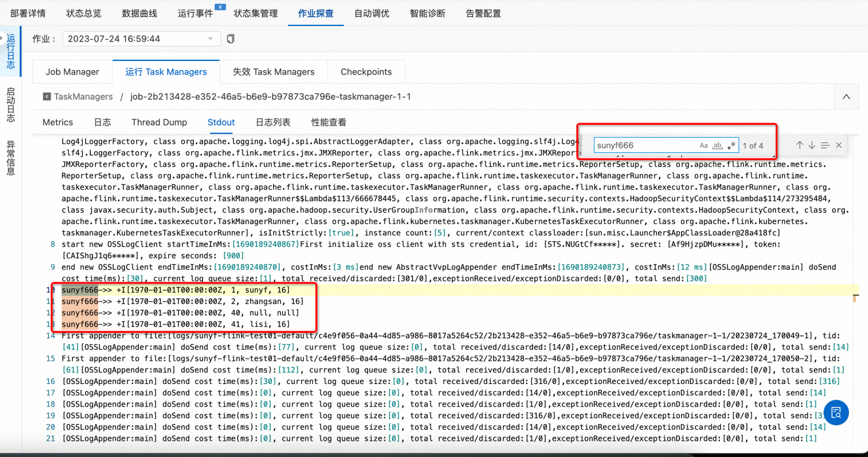Open the Thread Dump tab
Screen dimensions: 868x457
click(x=159, y=123)
